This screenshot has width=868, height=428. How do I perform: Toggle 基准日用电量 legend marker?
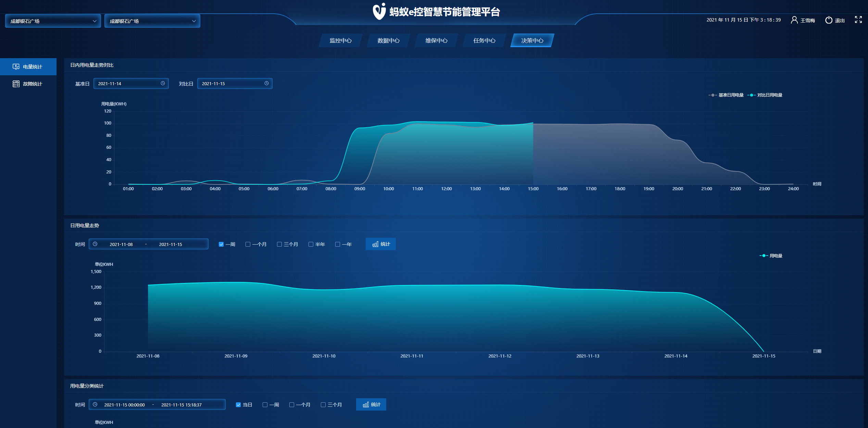tap(713, 95)
